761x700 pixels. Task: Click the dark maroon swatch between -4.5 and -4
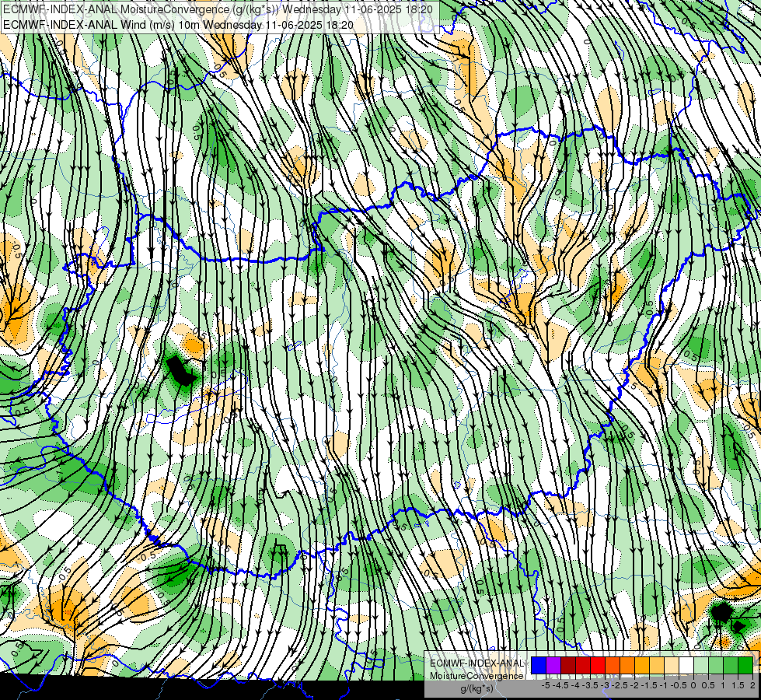coord(568,666)
